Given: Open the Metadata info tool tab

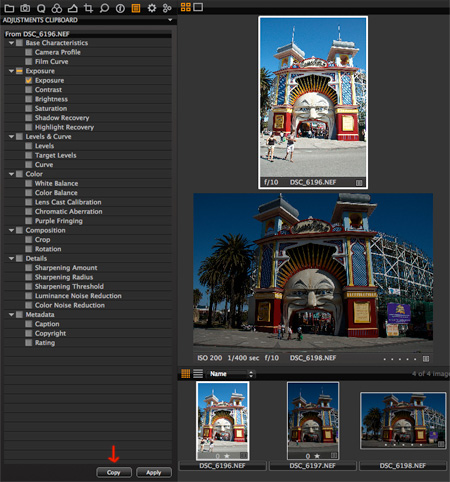Looking at the screenshot, I should (x=120, y=8).
